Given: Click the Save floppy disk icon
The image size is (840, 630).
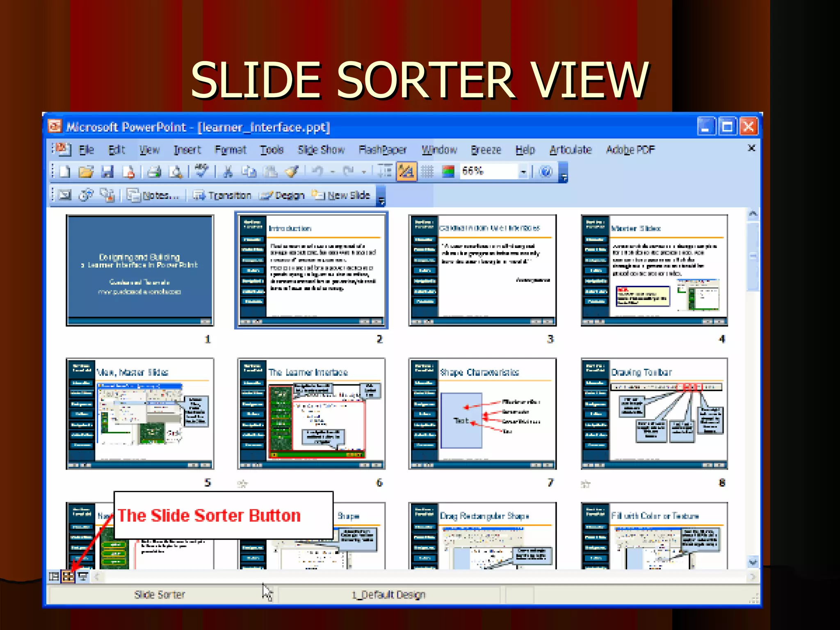Looking at the screenshot, I should coord(107,171).
